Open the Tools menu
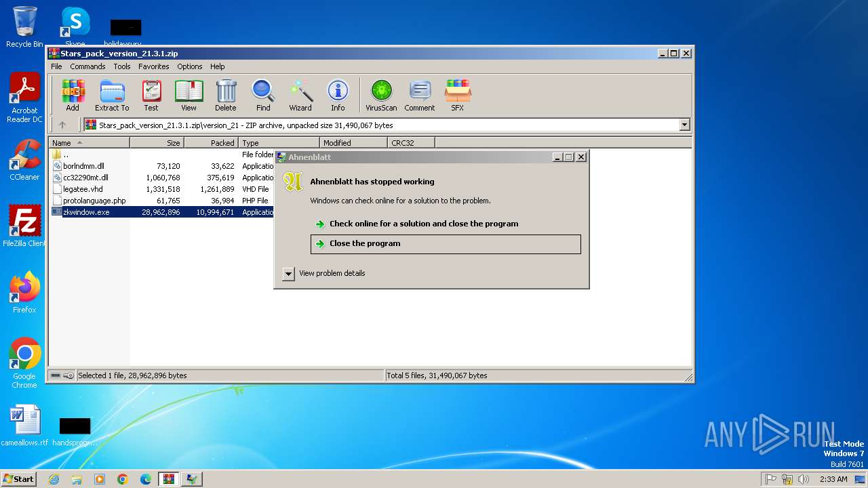The height and width of the screenshot is (488, 868). click(x=122, y=66)
